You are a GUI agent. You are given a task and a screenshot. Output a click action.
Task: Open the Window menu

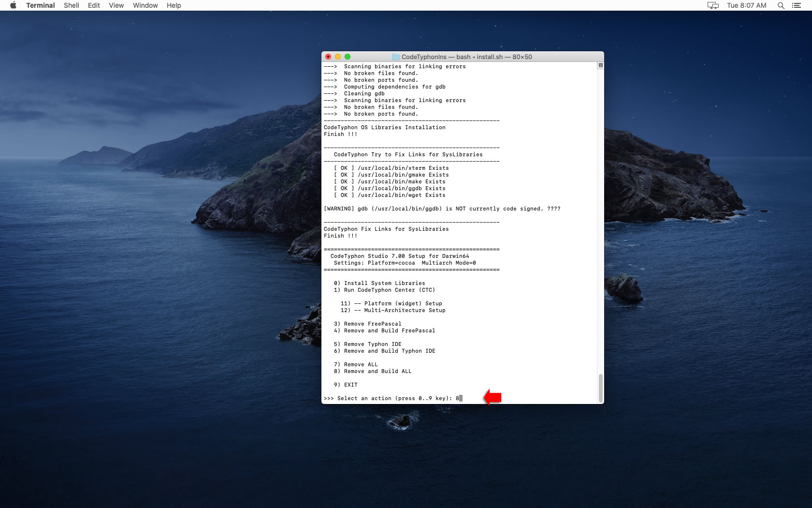tap(145, 5)
